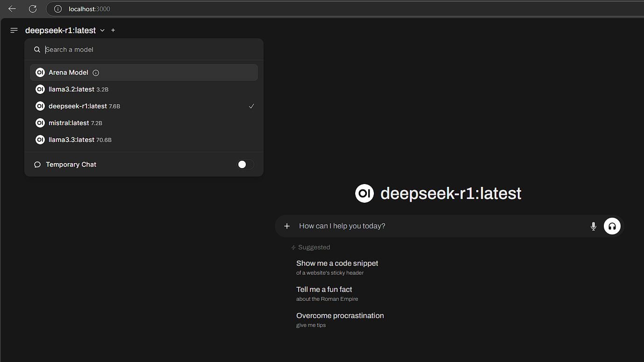This screenshot has width=644, height=362.
Task: Click the magnifier icon in model search
Action: coord(37,50)
